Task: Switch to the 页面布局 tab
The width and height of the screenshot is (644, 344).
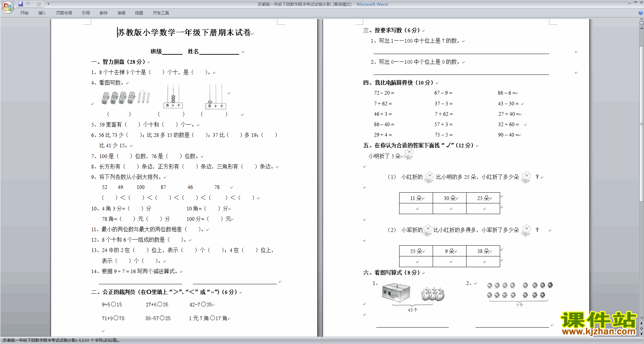Action: point(64,13)
